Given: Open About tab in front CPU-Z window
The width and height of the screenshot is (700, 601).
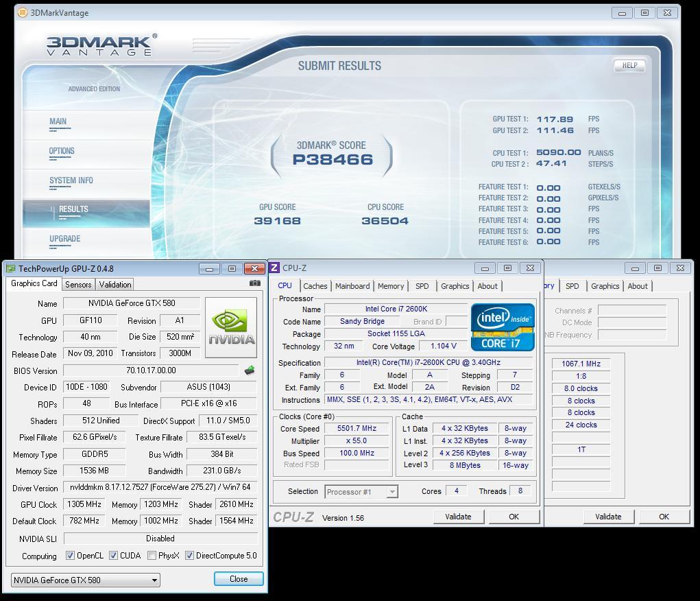Looking at the screenshot, I should pyautogui.click(x=487, y=286).
